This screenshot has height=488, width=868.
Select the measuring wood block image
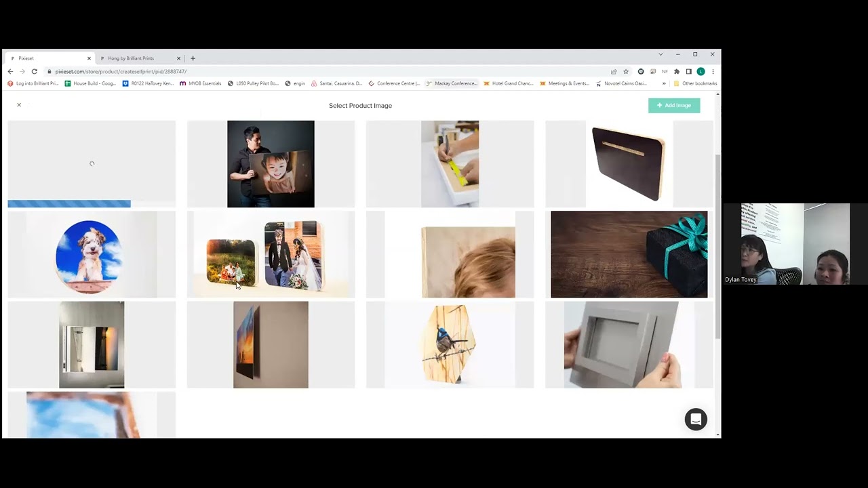coord(450,164)
